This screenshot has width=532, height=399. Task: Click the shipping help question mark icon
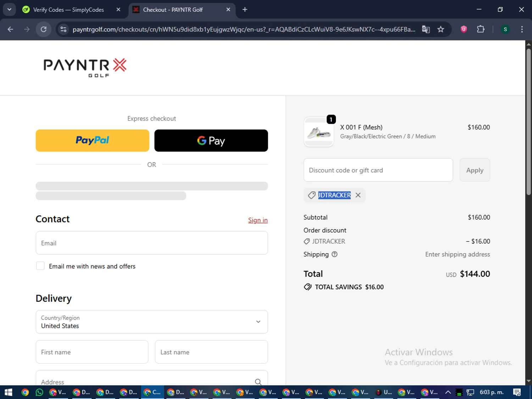(334, 254)
